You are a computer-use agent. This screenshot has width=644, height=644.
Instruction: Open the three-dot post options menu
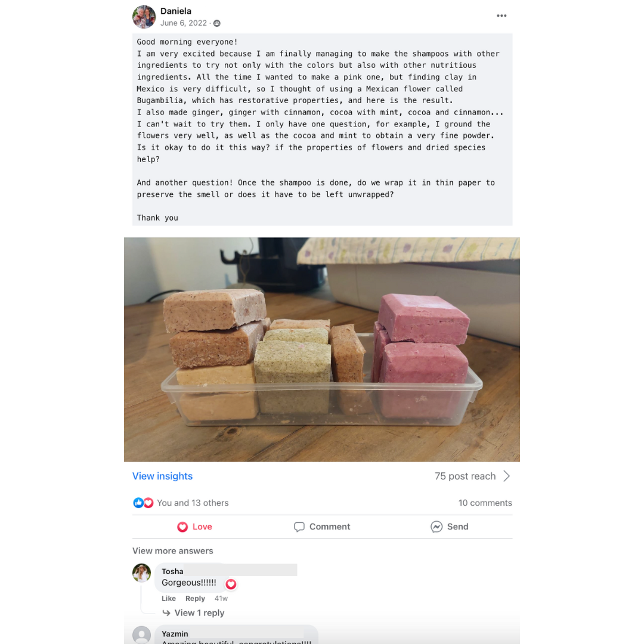[x=501, y=16]
